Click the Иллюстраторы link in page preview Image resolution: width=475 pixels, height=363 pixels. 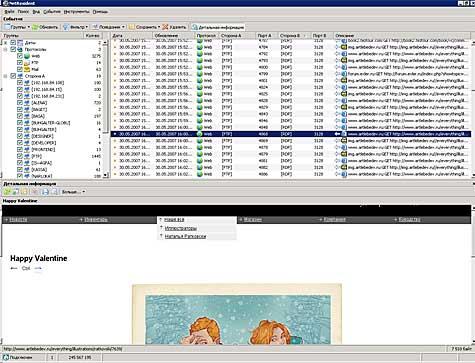[x=181, y=228]
